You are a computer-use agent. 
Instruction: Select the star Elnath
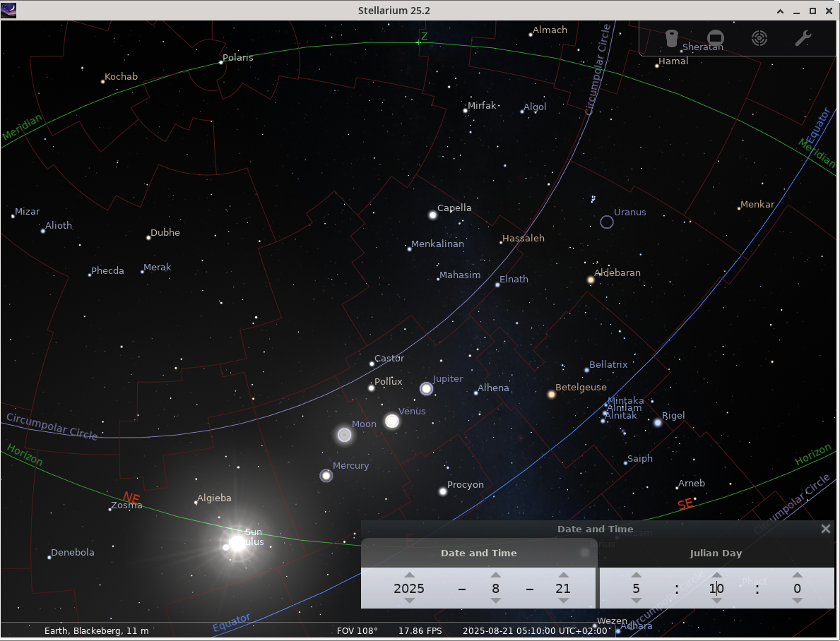click(497, 285)
